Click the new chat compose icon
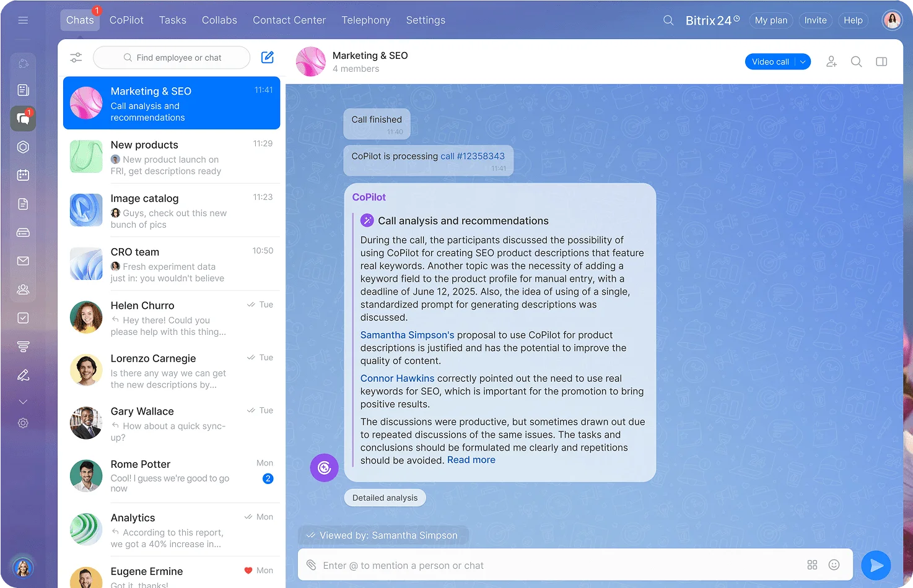Viewport: 913px width, 588px height. click(268, 58)
